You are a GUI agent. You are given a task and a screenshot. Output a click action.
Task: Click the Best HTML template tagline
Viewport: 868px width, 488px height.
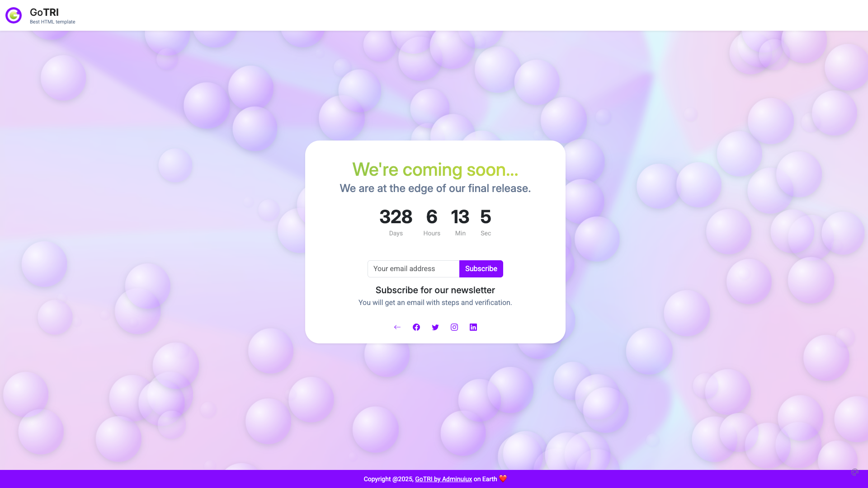coord(52,22)
